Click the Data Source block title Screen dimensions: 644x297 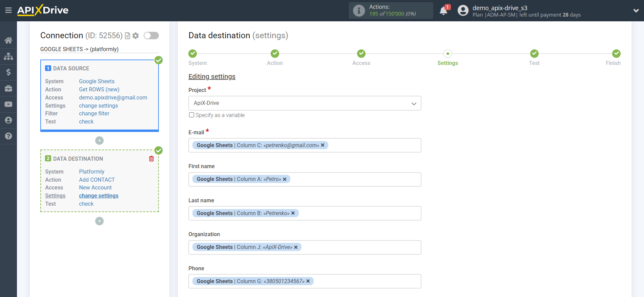click(x=71, y=68)
